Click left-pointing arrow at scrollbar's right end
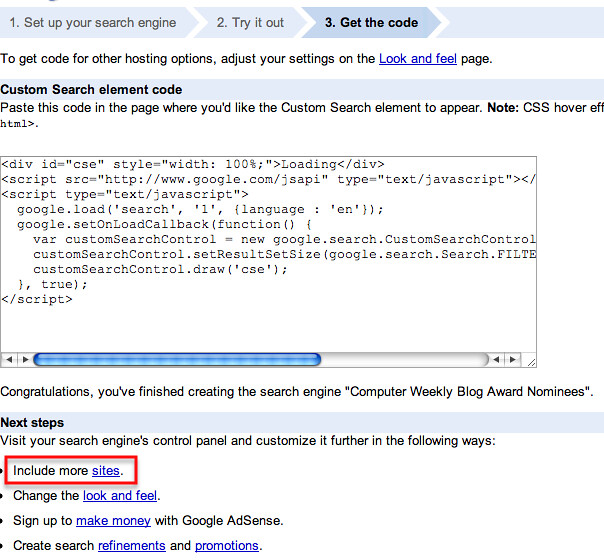 [497, 359]
